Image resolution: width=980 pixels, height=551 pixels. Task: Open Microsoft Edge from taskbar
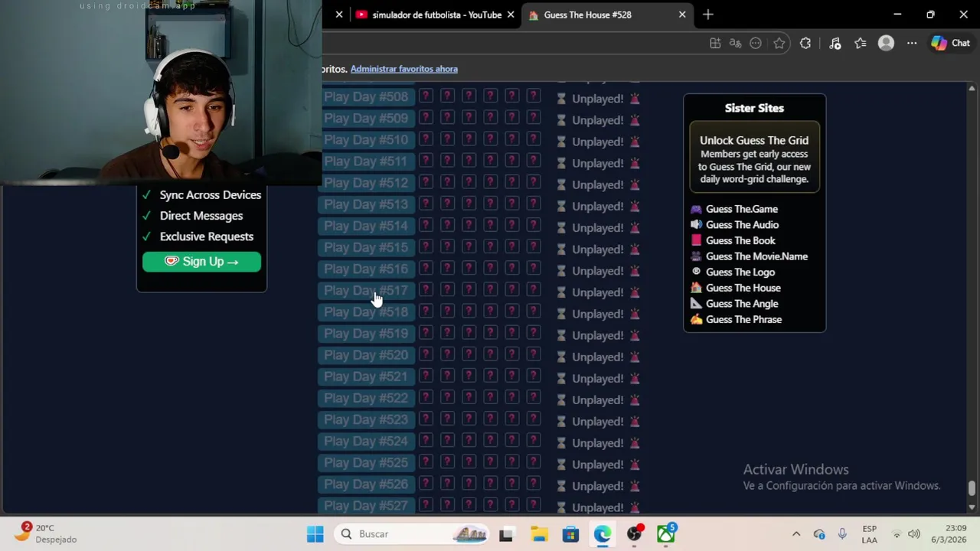point(603,534)
